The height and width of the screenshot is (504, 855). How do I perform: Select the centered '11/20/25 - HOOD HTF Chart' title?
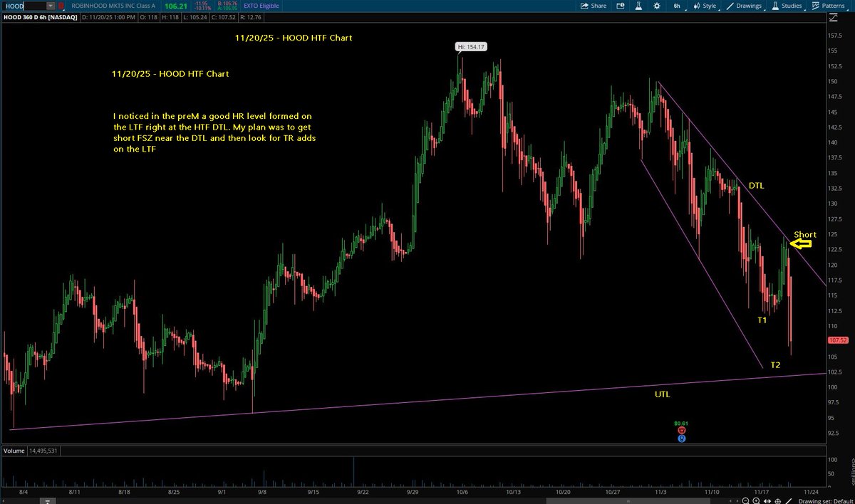294,38
